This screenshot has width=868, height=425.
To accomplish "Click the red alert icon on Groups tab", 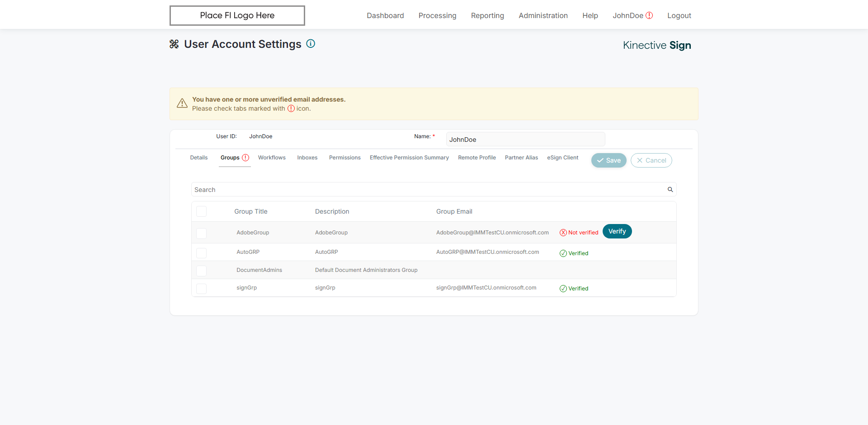I will tap(245, 158).
